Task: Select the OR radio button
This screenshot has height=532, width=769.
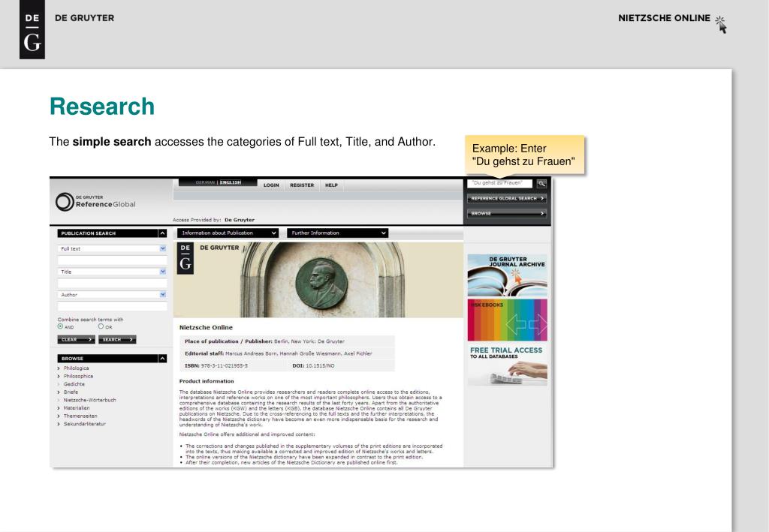Action: point(101,326)
